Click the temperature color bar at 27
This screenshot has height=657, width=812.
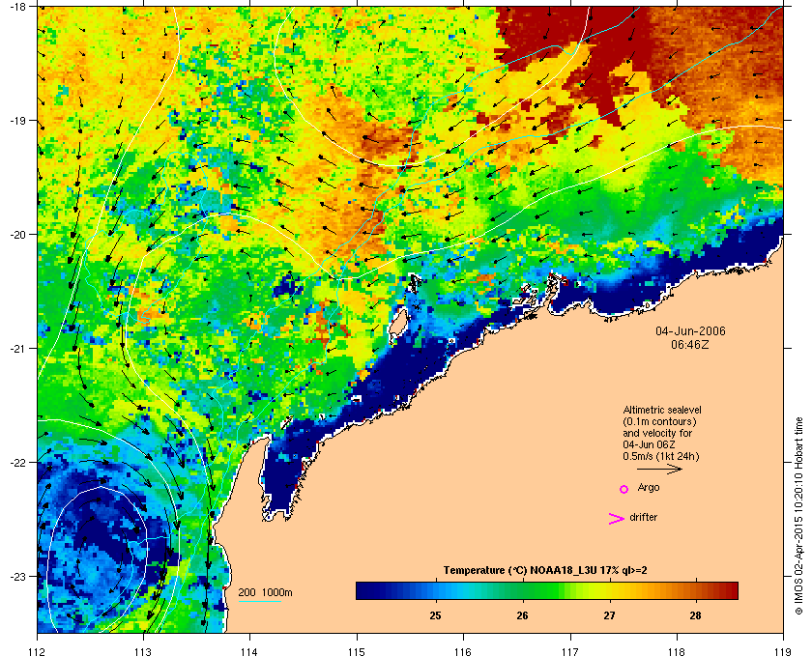tap(610, 590)
